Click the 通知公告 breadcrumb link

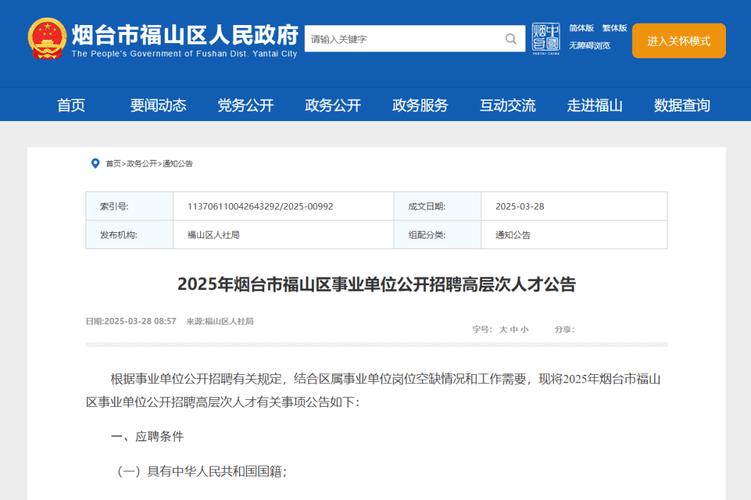point(177,164)
